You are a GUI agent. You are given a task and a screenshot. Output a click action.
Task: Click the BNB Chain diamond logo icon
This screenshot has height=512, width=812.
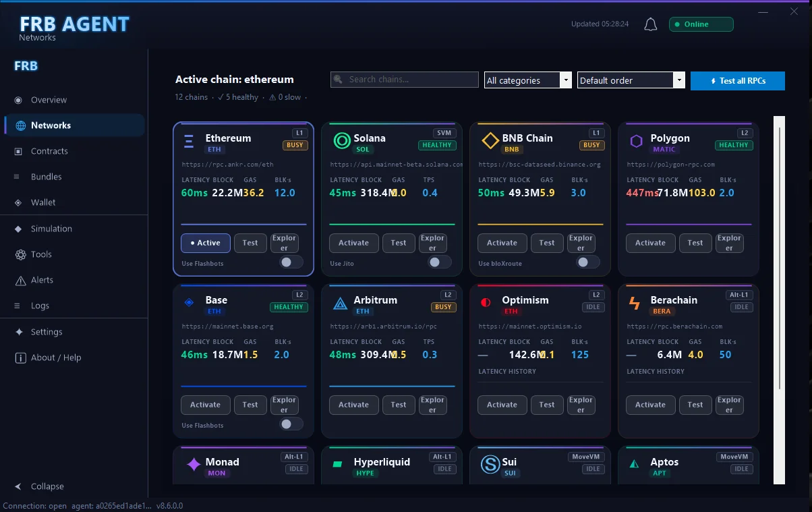coord(490,141)
